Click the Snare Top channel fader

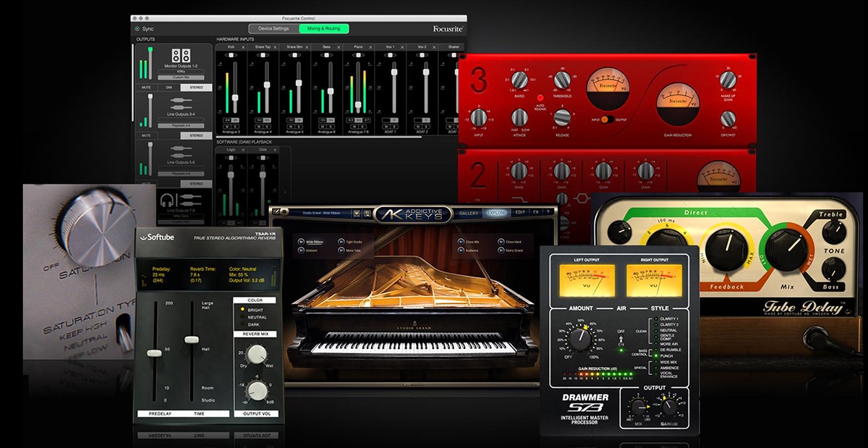266,85
